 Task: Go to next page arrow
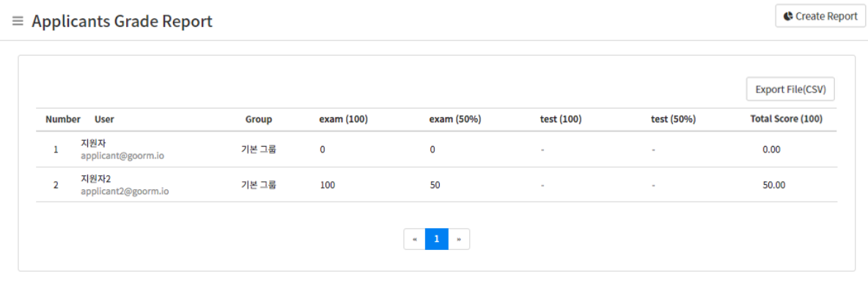(459, 239)
